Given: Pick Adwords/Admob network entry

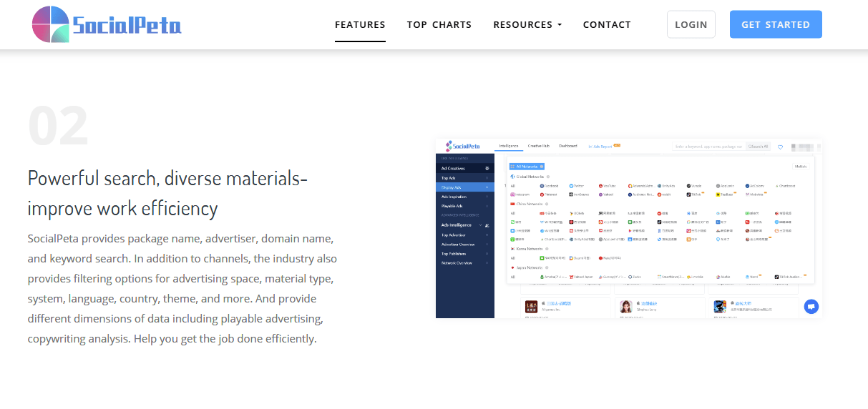Looking at the screenshot, I should click(642, 186).
